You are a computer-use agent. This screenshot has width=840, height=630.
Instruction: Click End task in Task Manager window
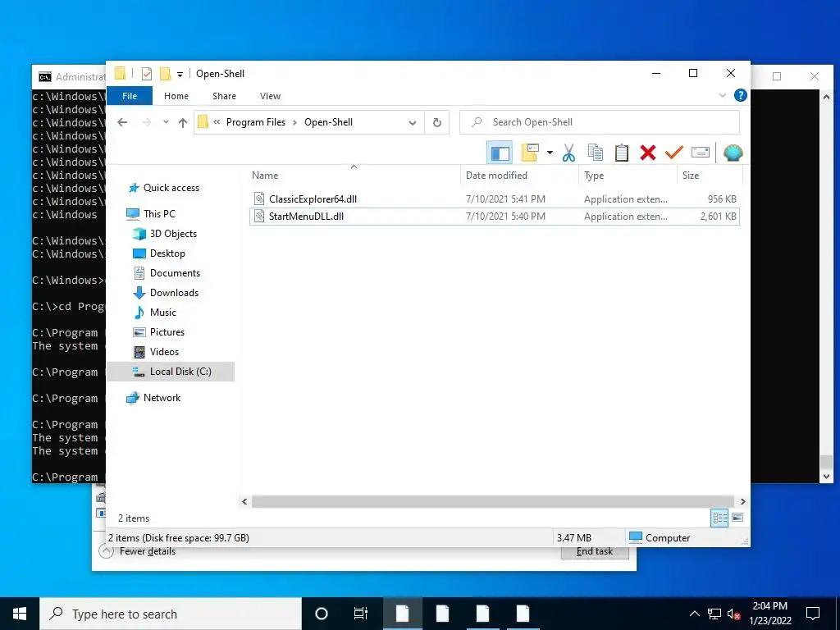pos(595,552)
